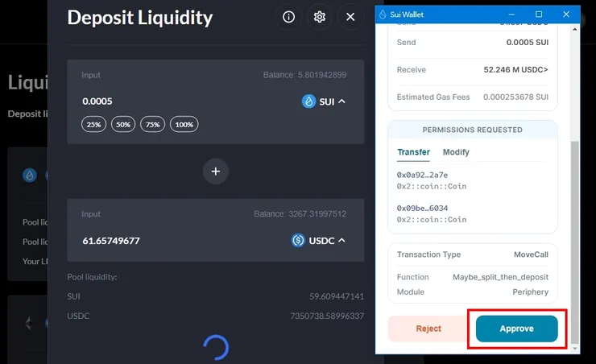Select the 100% amount chip
The width and height of the screenshot is (596, 364).
[x=184, y=124]
